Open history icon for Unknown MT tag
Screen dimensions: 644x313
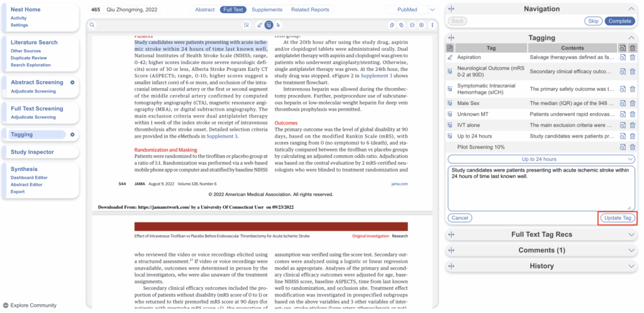tap(622, 114)
